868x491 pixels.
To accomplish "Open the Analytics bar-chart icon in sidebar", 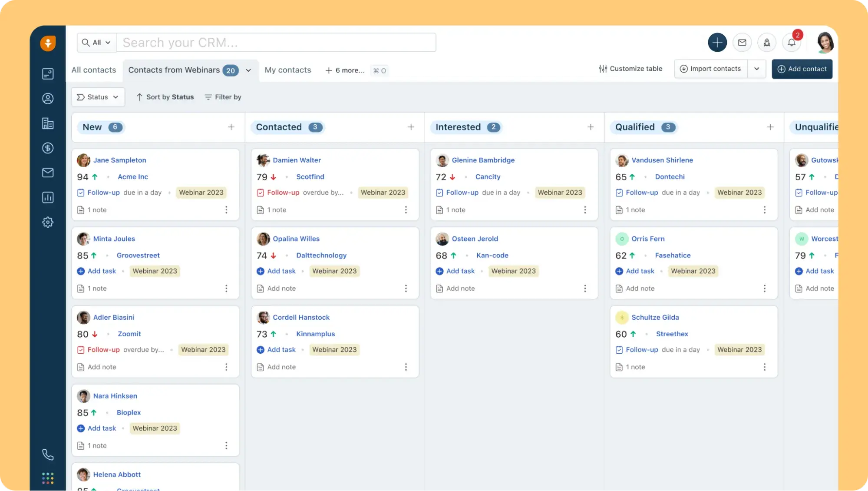I will point(48,197).
